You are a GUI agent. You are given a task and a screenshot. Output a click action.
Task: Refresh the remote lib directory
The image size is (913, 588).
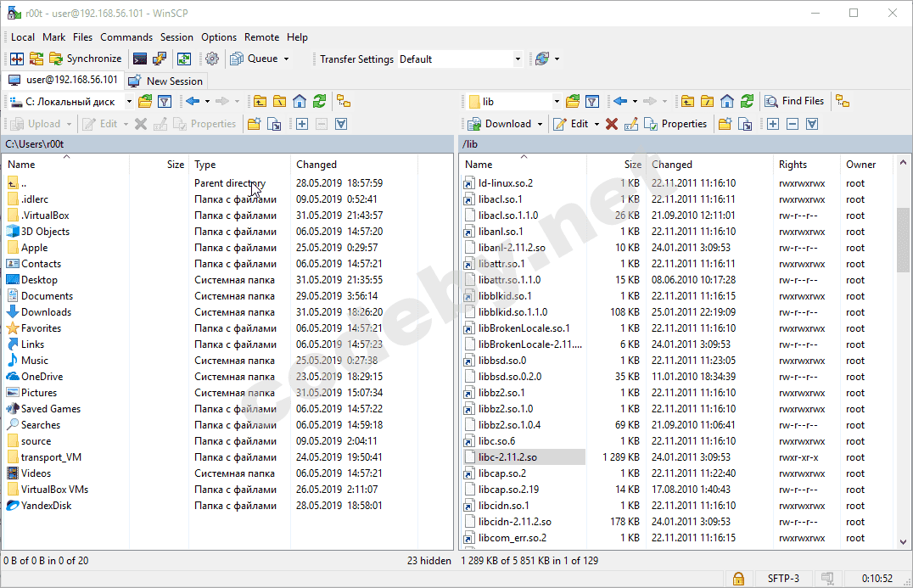747,101
